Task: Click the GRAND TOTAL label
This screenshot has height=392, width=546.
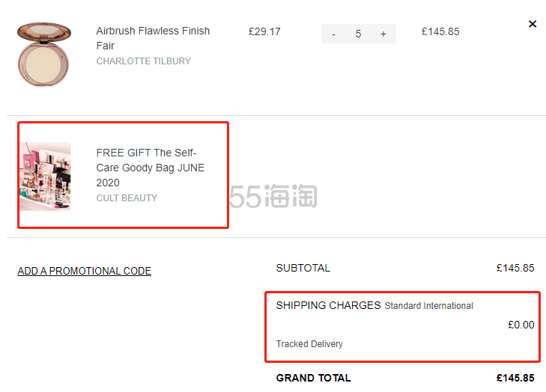Action: (x=313, y=378)
